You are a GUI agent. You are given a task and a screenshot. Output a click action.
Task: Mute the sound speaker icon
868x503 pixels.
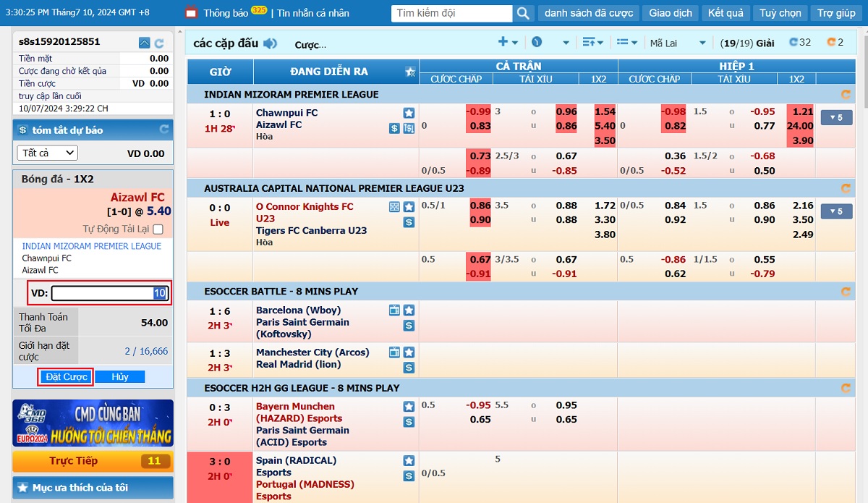[x=271, y=43]
